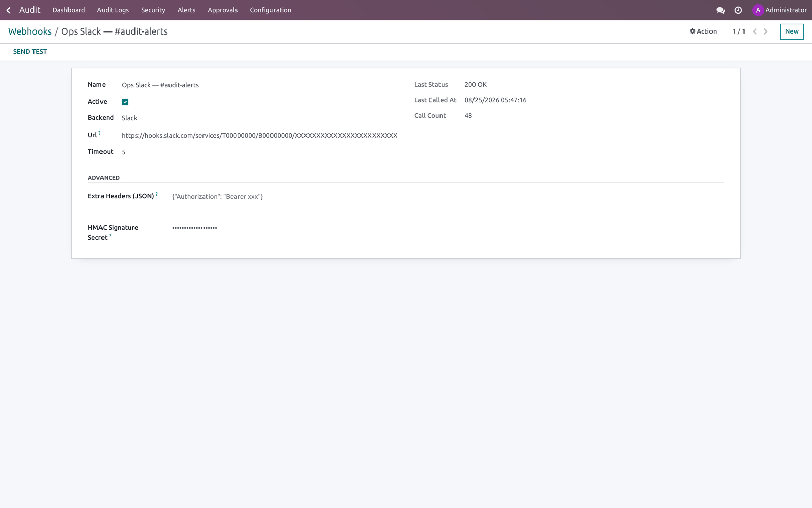
Task: Open the Security menu
Action: (153, 10)
